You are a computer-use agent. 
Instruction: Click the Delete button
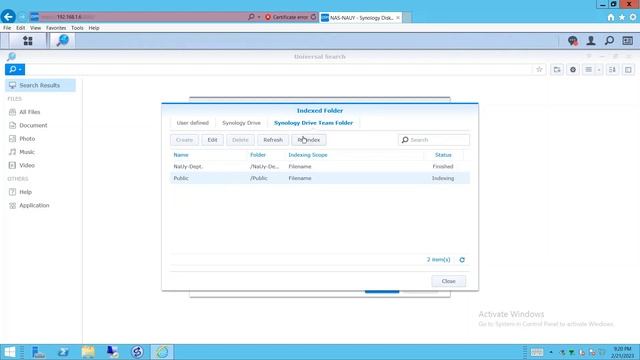[x=240, y=140]
